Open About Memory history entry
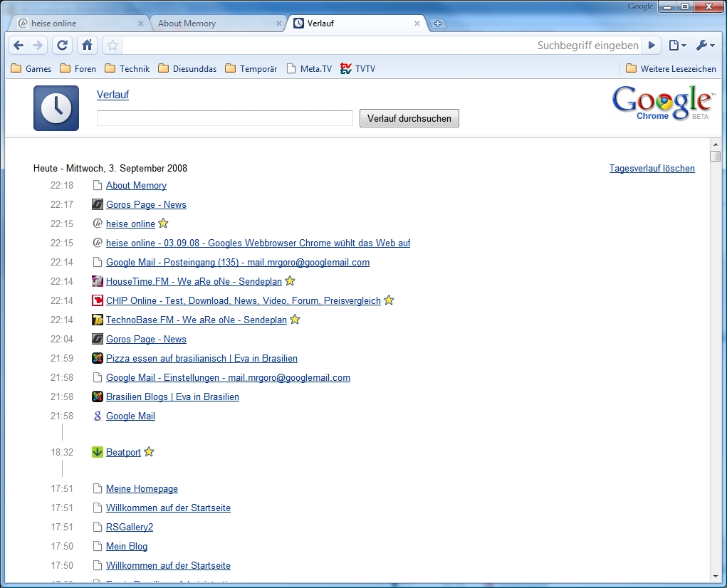 136,185
